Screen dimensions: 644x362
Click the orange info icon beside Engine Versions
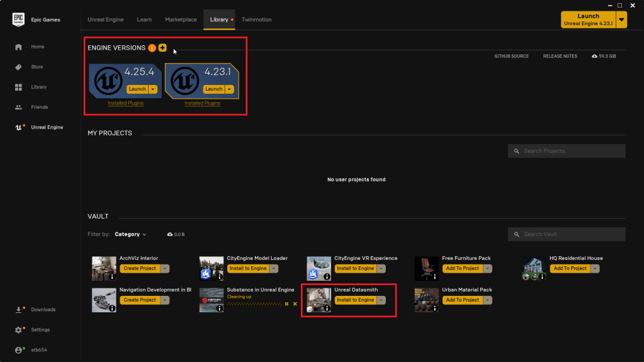pos(152,48)
